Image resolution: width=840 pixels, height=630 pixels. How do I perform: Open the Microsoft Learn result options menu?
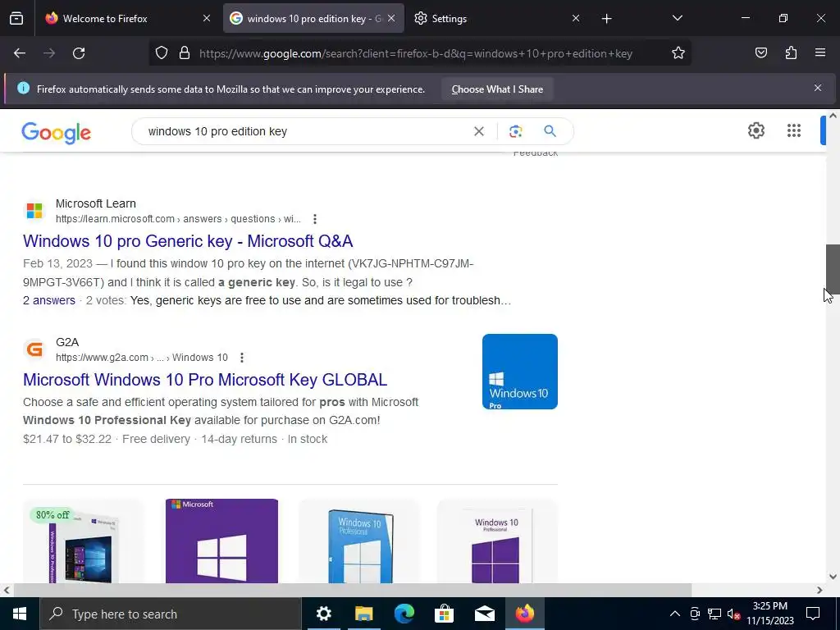point(315,219)
